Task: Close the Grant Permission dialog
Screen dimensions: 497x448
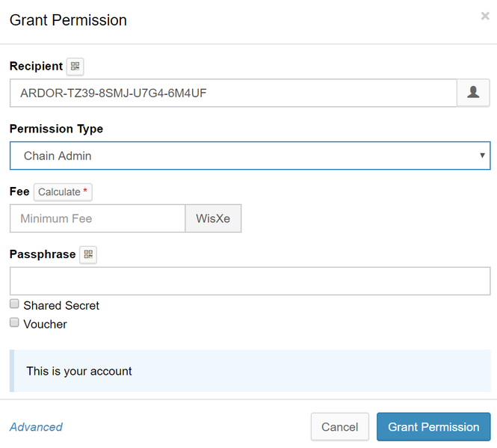Action: coord(485,16)
